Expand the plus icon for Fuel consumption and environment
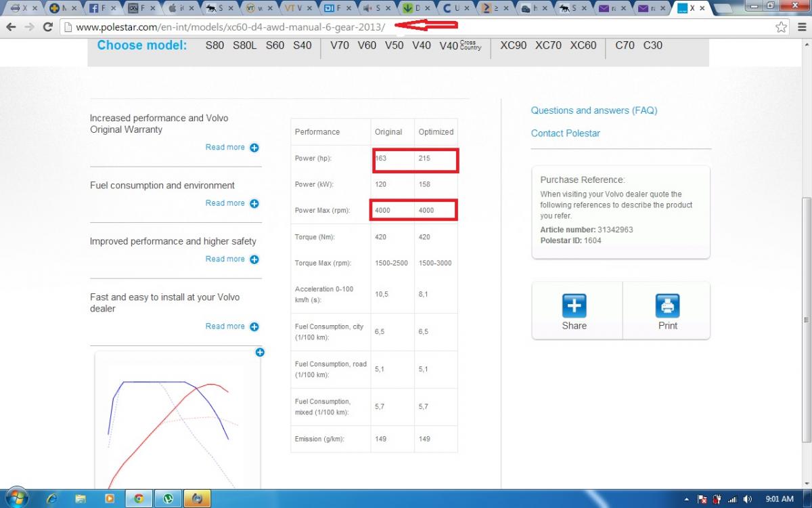Image resolution: width=812 pixels, height=508 pixels. click(x=254, y=203)
